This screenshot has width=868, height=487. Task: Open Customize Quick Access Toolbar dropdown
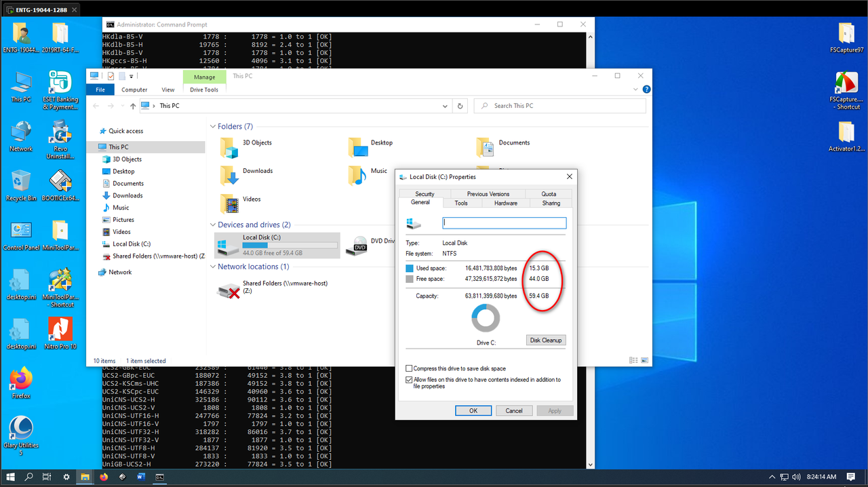tap(132, 76)
